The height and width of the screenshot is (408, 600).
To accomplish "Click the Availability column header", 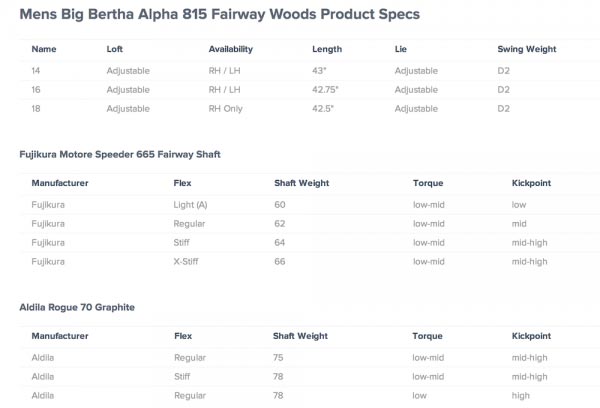I will [230, 49].
